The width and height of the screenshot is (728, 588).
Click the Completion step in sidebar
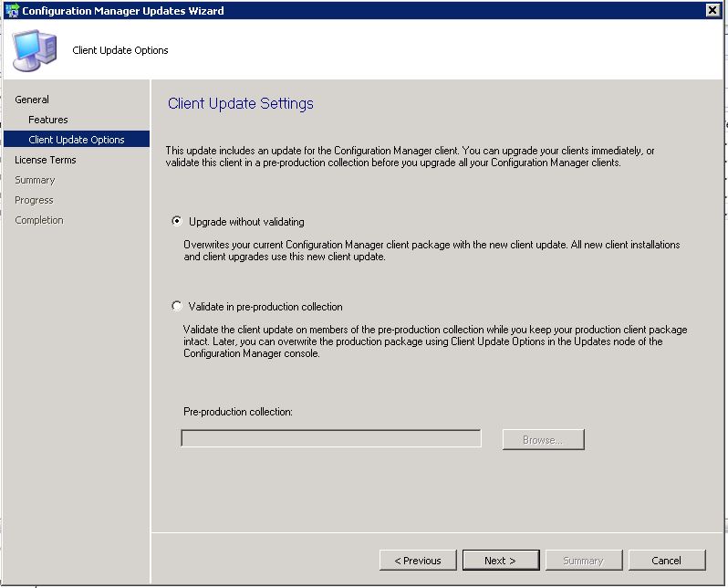[x=39, y=220]
